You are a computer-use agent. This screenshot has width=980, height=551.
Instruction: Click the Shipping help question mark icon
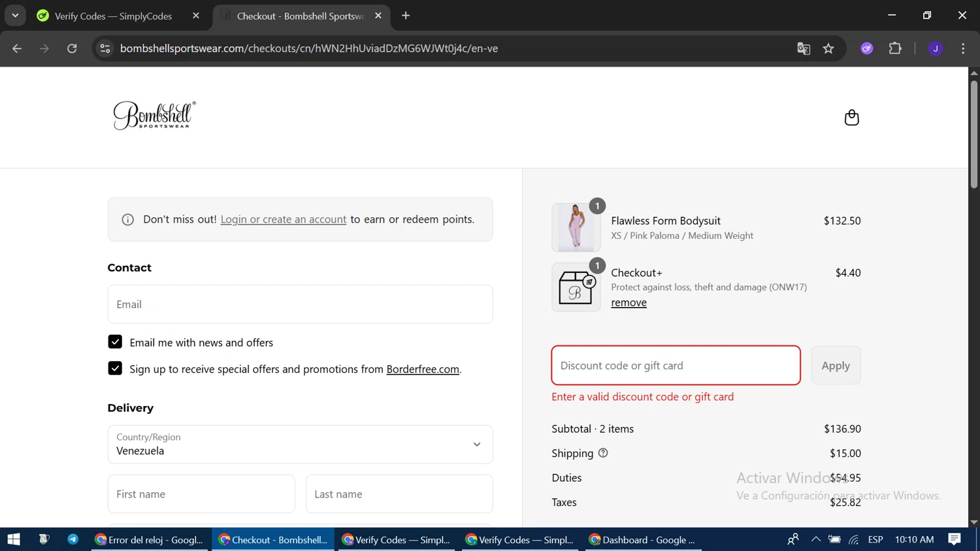[x=603, y=453]
